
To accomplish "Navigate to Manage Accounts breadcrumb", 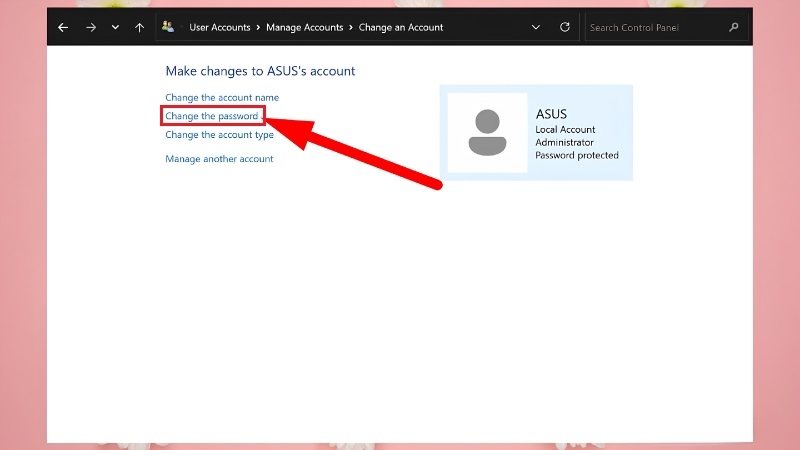I will point(305,28).
